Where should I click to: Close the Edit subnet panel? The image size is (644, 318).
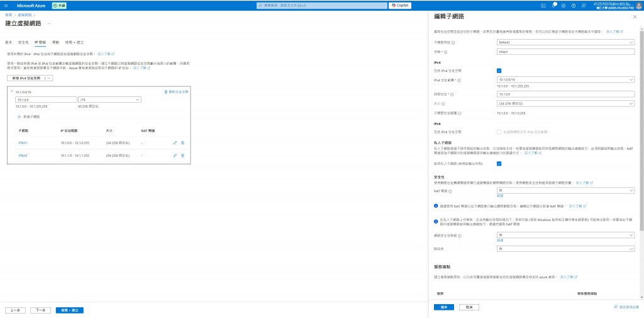pos(635,16)
